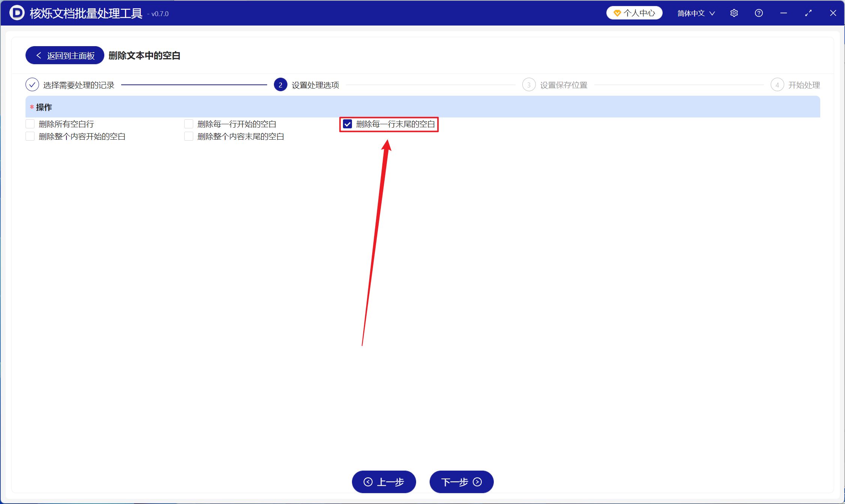Click the 删除文本中的空白 page title

pyautogui.click(x=144, y=56)
